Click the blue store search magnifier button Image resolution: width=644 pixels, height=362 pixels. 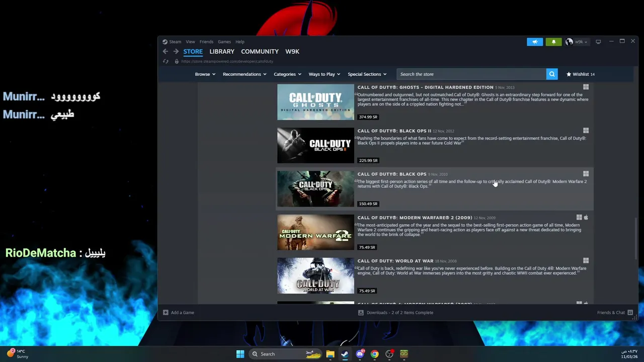[x=552, y=74]
